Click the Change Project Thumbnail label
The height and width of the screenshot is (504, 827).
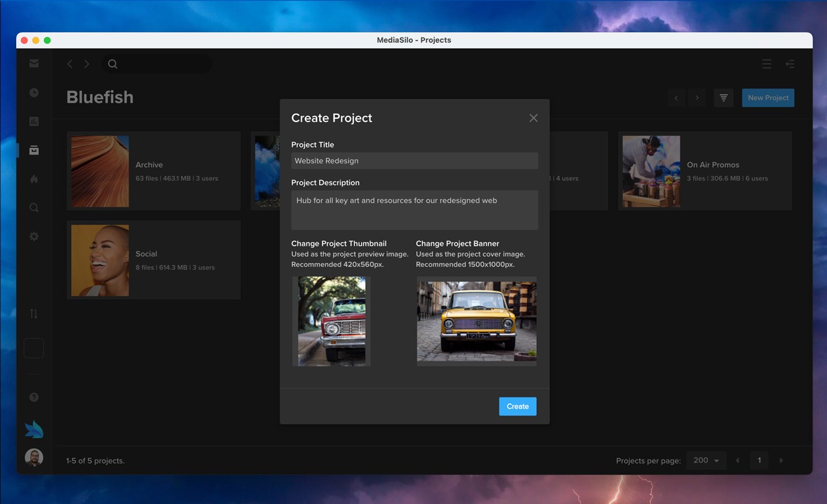[339, 244]
